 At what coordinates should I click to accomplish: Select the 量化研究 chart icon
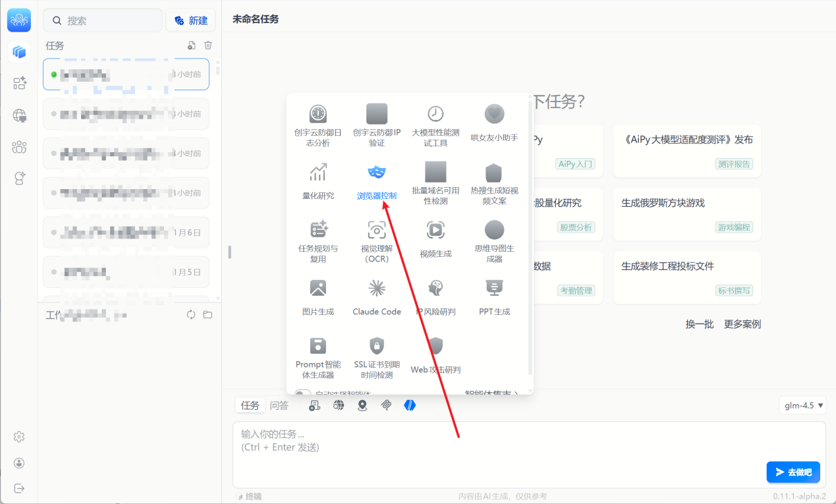(318, 173)
